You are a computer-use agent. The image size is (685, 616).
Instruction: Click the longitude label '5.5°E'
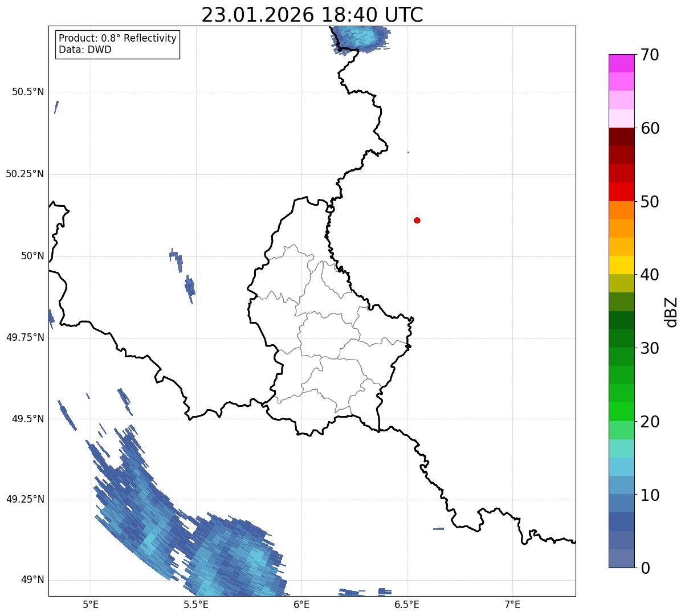pyautogui.click(x=196, y=605)
